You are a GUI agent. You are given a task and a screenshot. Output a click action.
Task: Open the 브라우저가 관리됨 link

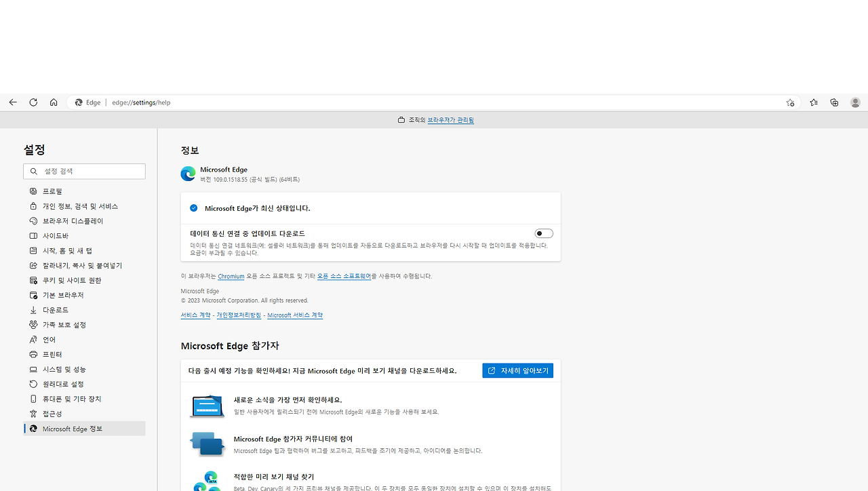tap(450, 120)
